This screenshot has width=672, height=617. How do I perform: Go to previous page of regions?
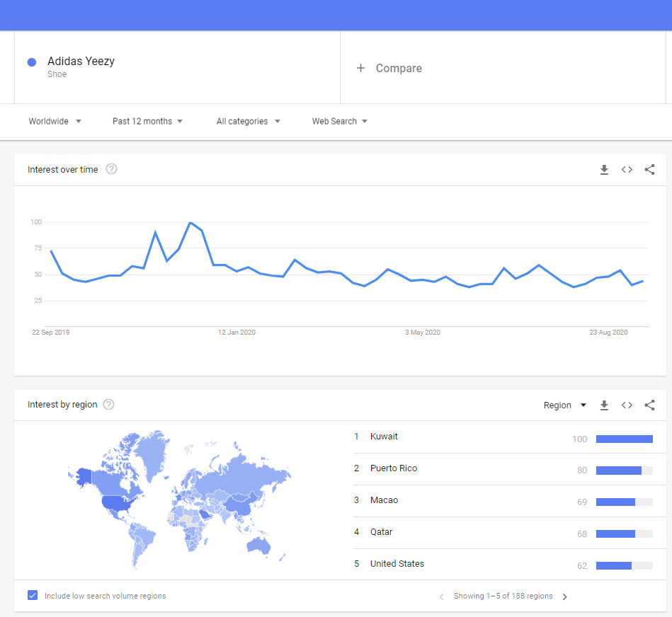coord(441,596)
